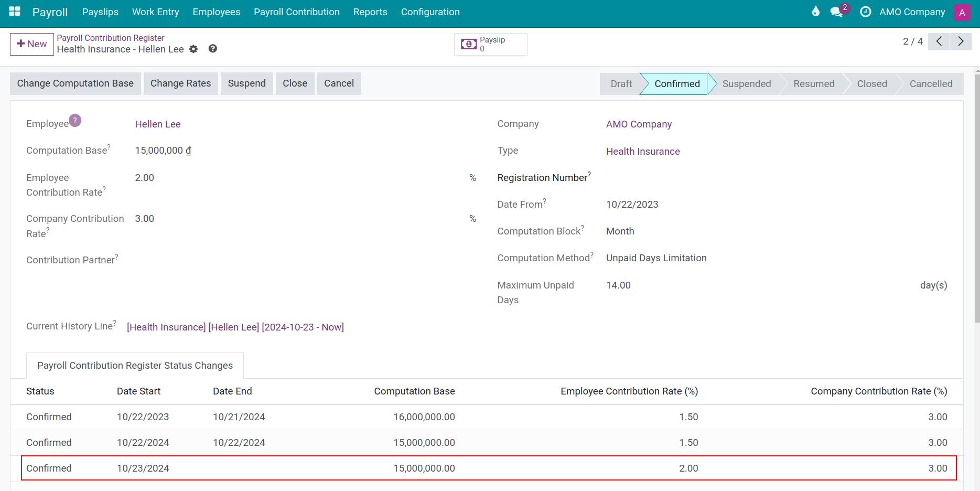Viewport: 980px width, 491px height.
Task: Open the Reports menu
Action: click(x=370, y=12)
